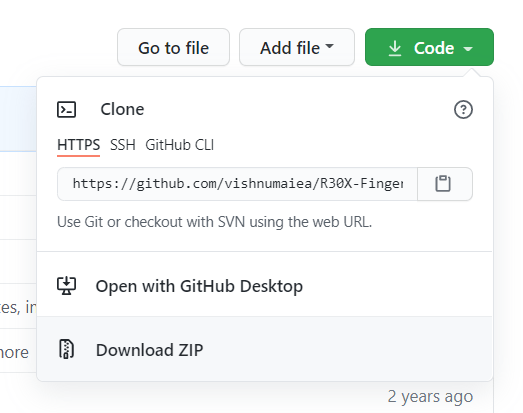Click the GitHub Desktop download icon
The height and width of the screenshot is (413, 523).
67,286
